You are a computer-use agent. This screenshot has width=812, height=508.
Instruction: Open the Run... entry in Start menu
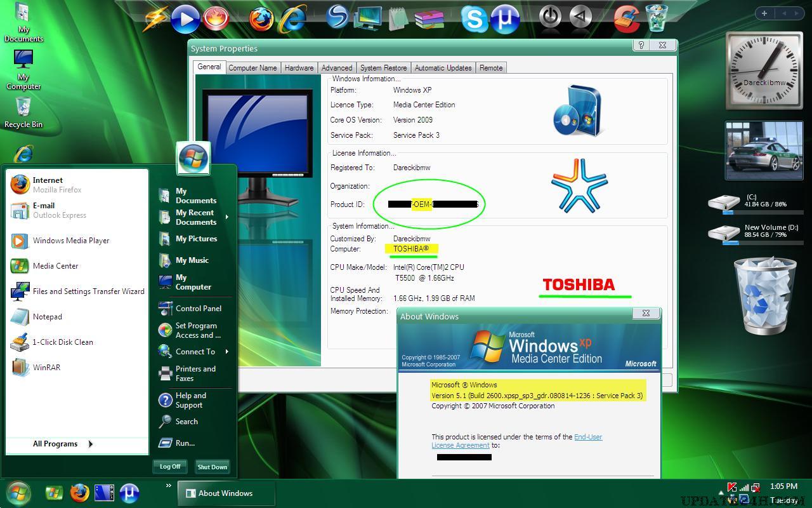point(193,443)
